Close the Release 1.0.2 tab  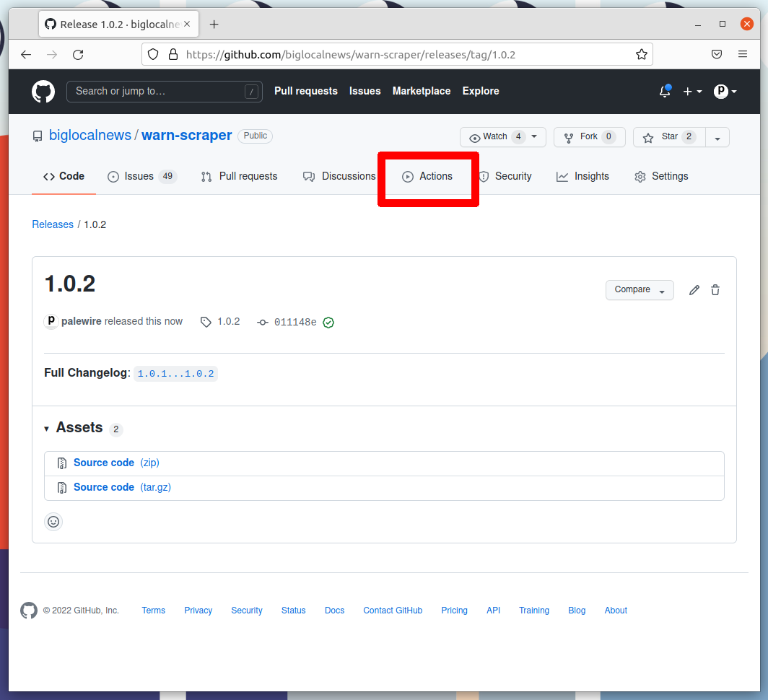coord(187,24)
